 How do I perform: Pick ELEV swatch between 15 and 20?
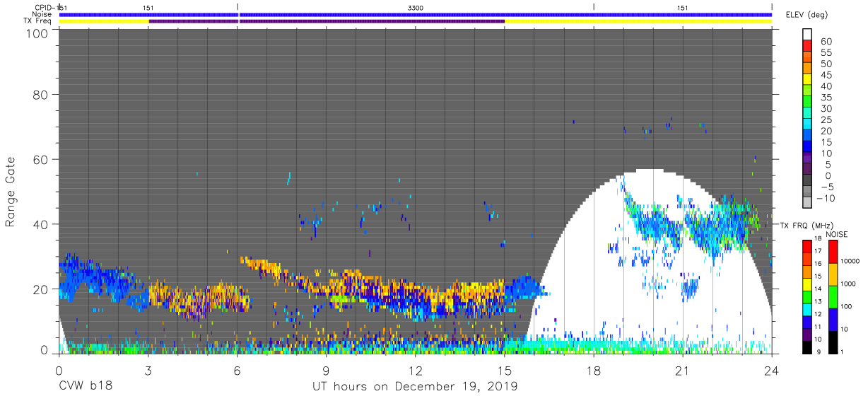click(x=807, y=135)
